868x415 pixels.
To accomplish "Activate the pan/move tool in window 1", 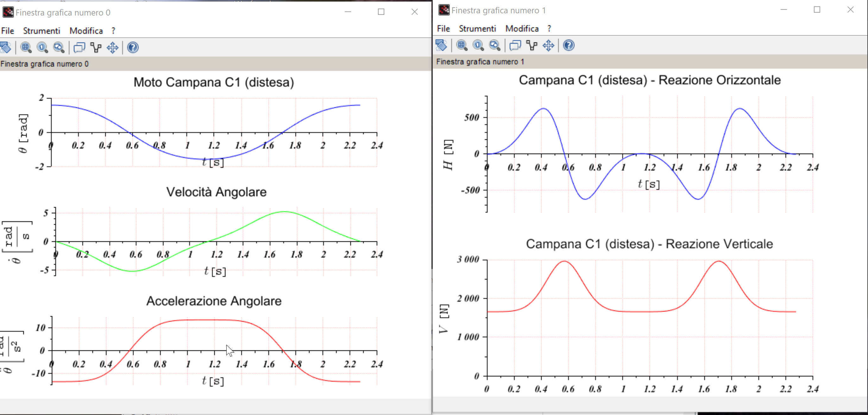I will [x=548, y=46].
